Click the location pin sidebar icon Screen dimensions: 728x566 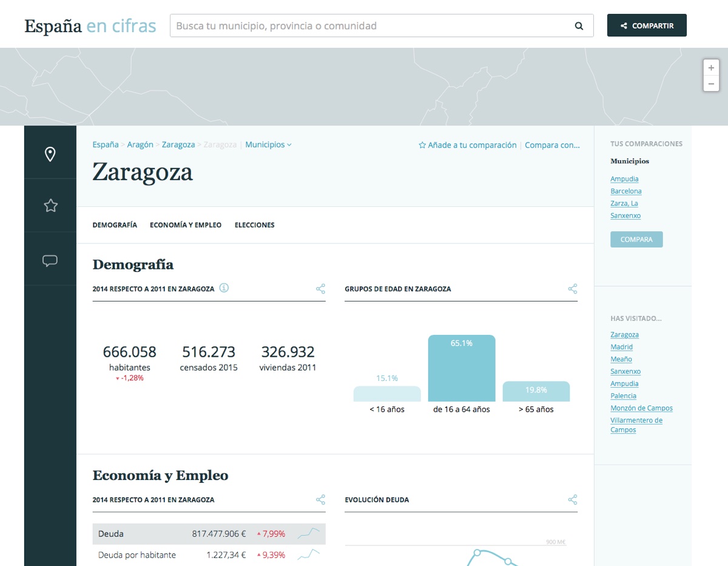(50, 154)
